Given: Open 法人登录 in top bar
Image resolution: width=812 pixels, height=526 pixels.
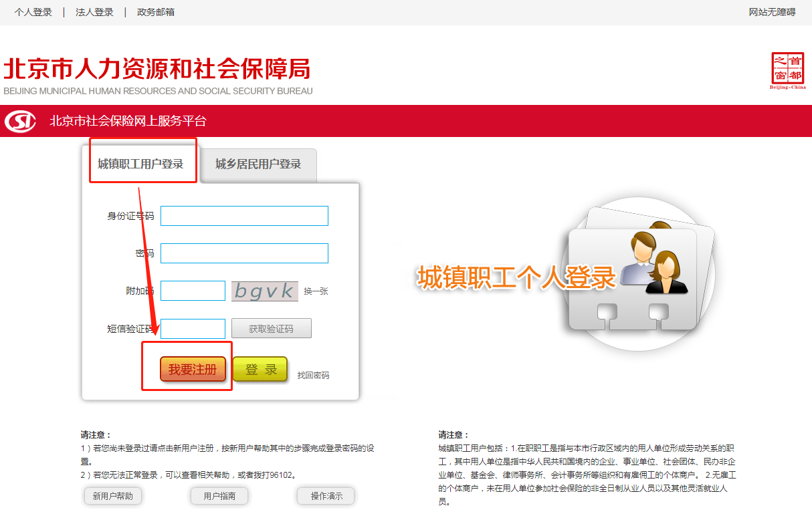Looking at the screenshot, I should 94,12.
